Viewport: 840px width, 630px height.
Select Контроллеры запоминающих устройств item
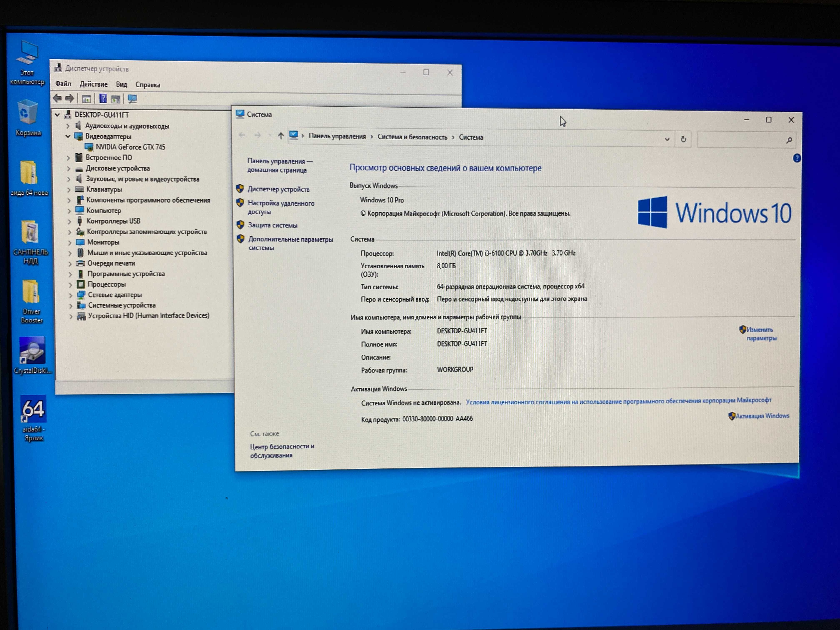point(147,232)
